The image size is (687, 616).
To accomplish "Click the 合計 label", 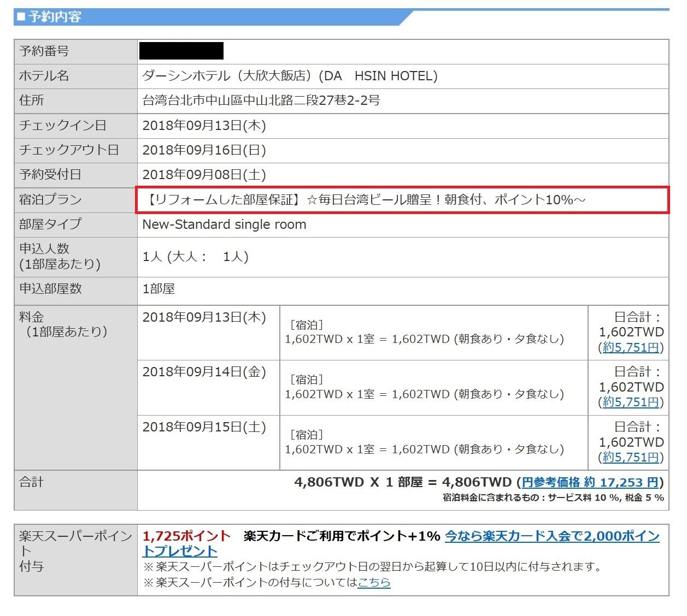I will click(32, 482).
